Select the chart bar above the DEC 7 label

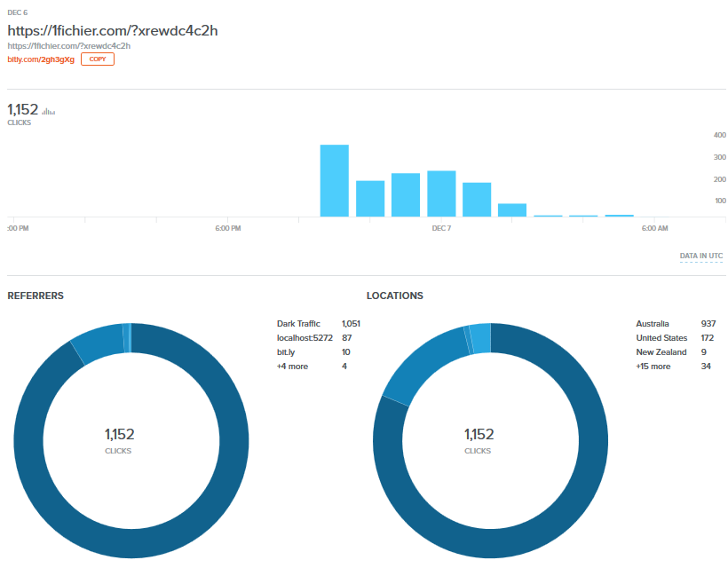tap(441, 193)
